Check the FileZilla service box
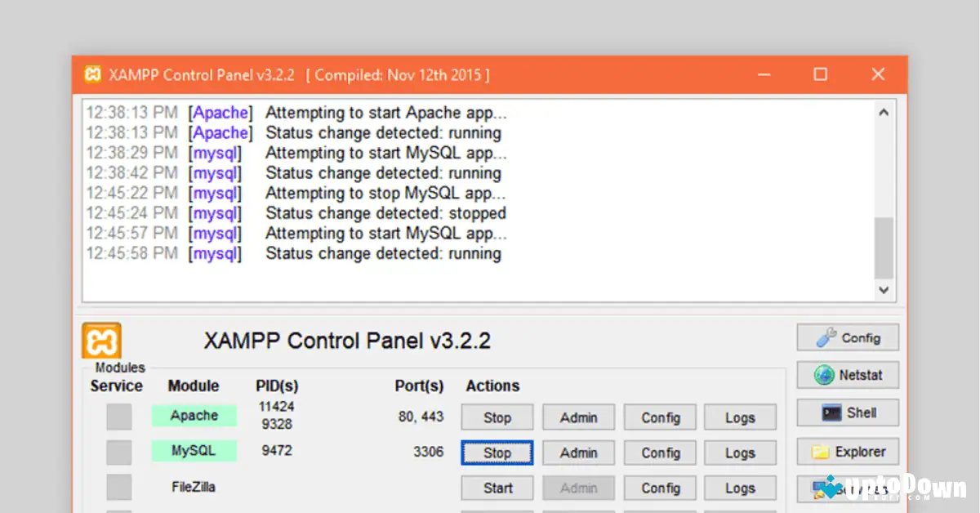Viewport: 980px width, 513px height. coord(118,486)
